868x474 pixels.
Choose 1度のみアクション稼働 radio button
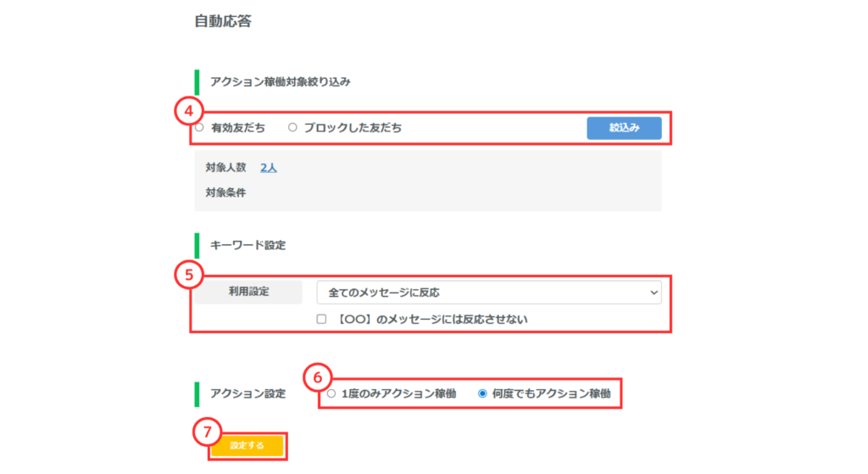point(331,393)
